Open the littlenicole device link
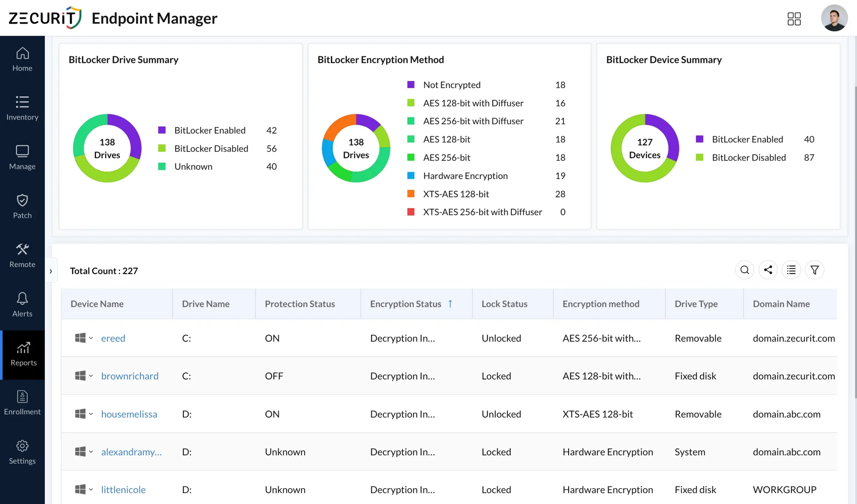This screenshot has height=504, width=857. [x=124, y=489]
